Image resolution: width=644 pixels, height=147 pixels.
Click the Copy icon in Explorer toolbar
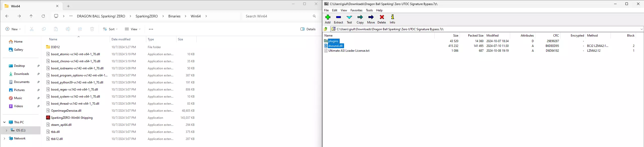coord(44,29)
